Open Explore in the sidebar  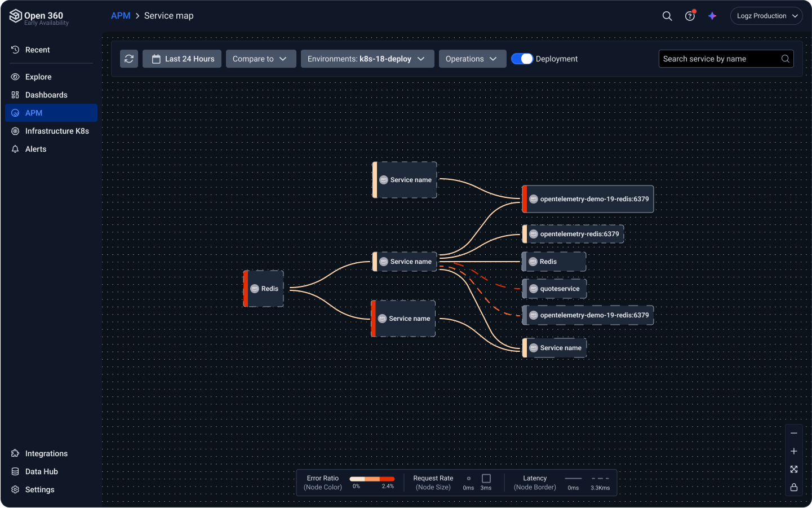pos(51,77)
